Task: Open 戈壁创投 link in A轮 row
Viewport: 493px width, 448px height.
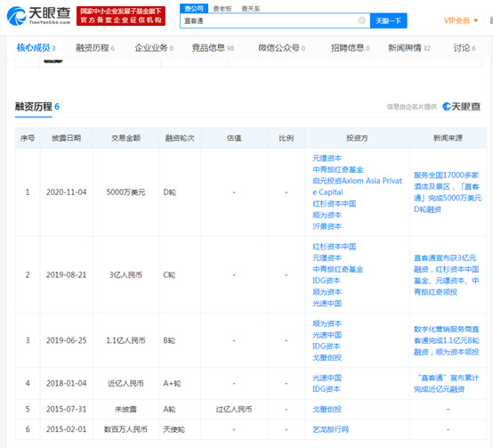Action: tap(327, 409)
